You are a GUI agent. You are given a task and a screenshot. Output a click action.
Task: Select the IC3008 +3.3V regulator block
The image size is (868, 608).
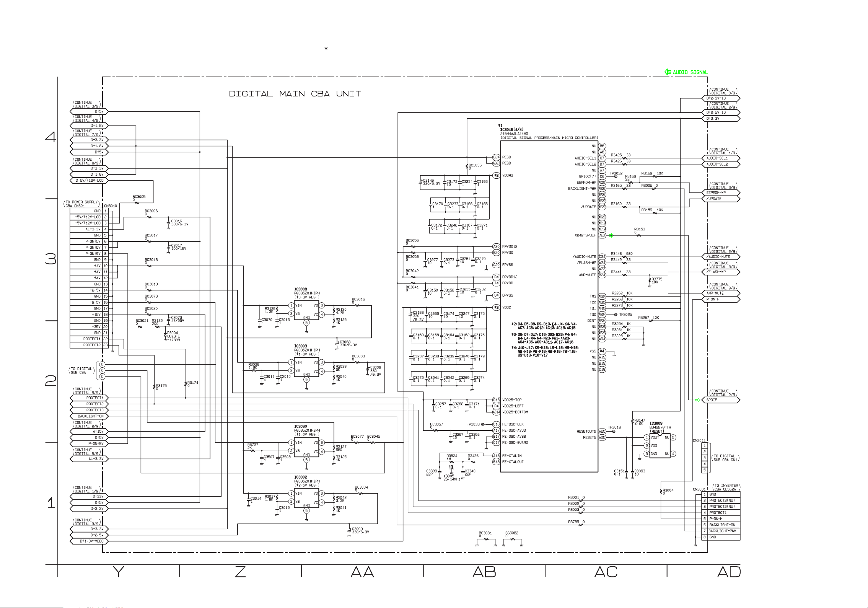point(306,311)
